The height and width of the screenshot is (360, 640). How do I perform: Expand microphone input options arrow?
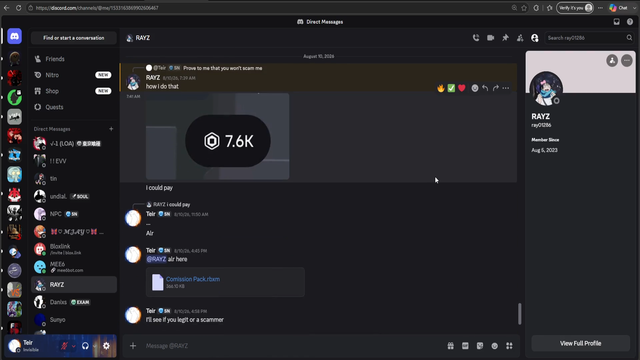(x=73, y=346)
